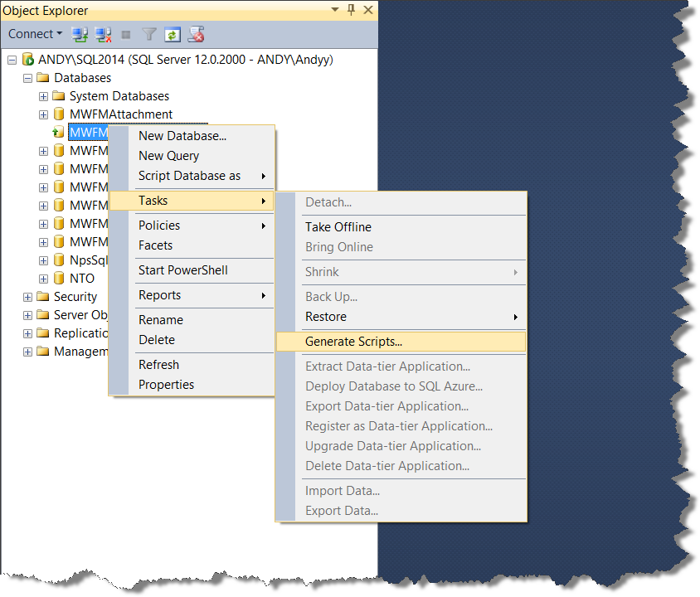Image resolution: width=700 pixels, height=597 pixels.
Task: Expand the System Databases folder
Action: [x=43, y=96]
